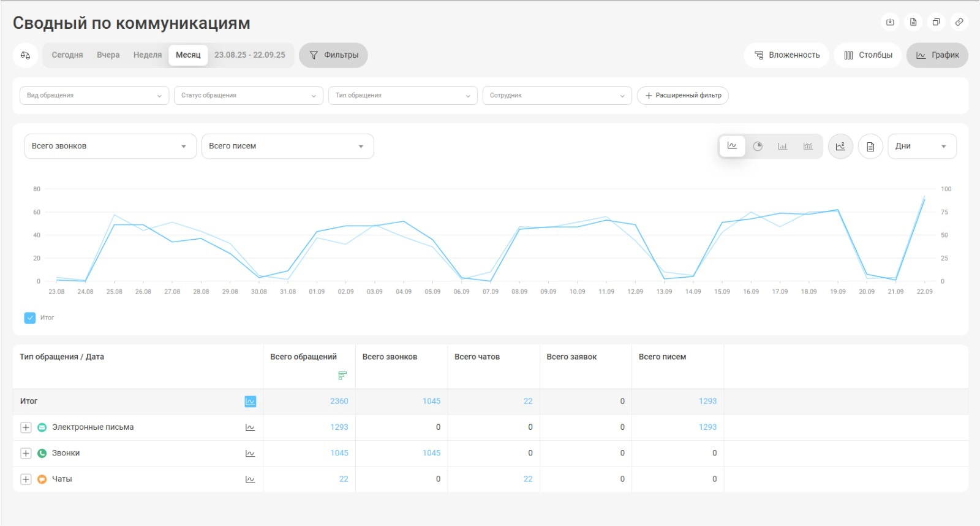Click the download/export icon at top right

pos(890,22)
